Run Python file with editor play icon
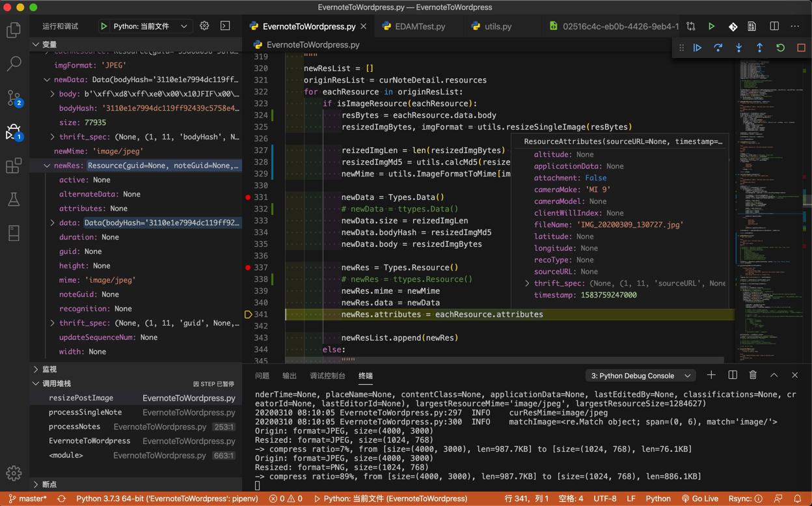This screenshot has width=812, height=506. click(x=711, y=27)
